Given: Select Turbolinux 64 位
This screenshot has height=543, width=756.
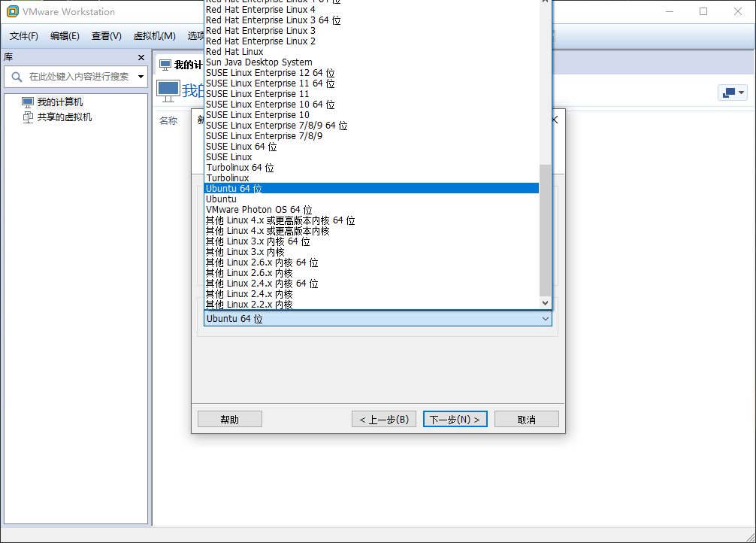Looking at the screenshot, I should click(372, 168).
